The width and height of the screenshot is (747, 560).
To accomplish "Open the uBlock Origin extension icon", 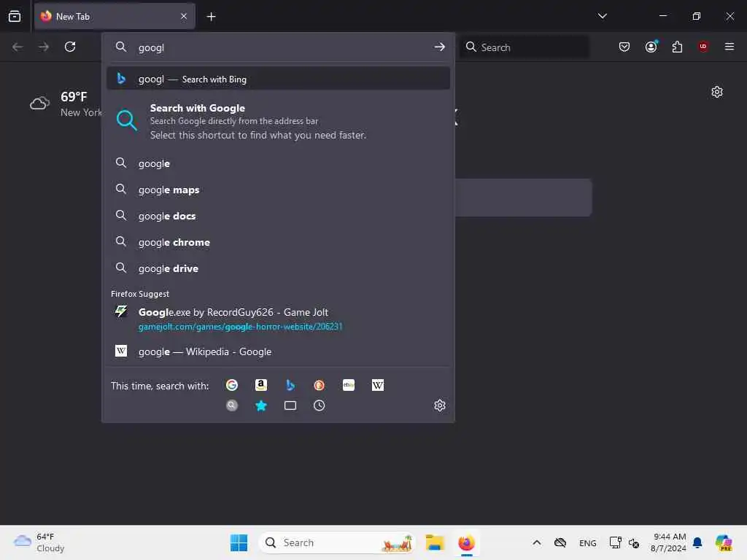I will click(703, 47).
